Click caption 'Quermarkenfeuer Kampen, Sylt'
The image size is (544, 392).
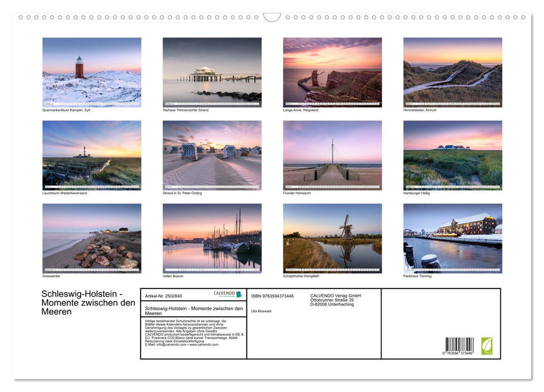(66, 110)
